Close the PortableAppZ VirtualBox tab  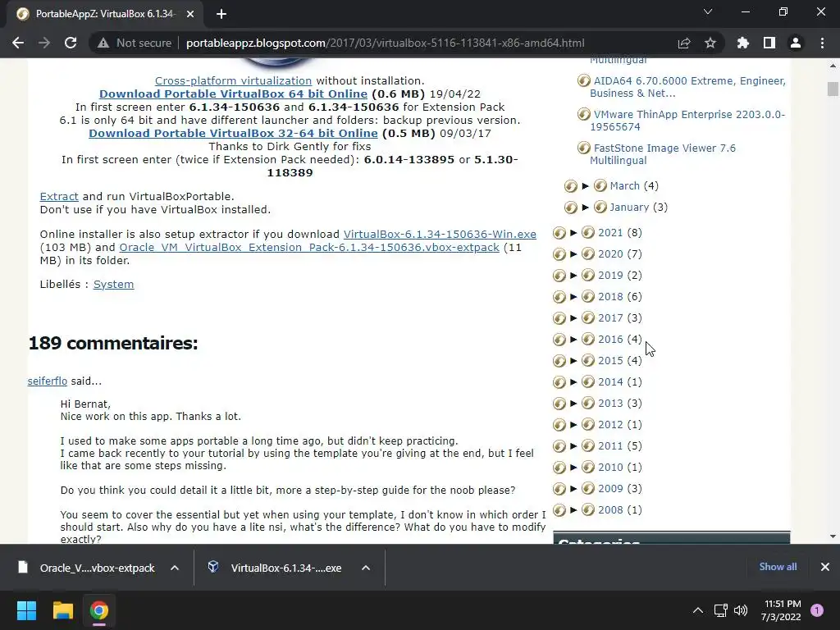(190, 14)
